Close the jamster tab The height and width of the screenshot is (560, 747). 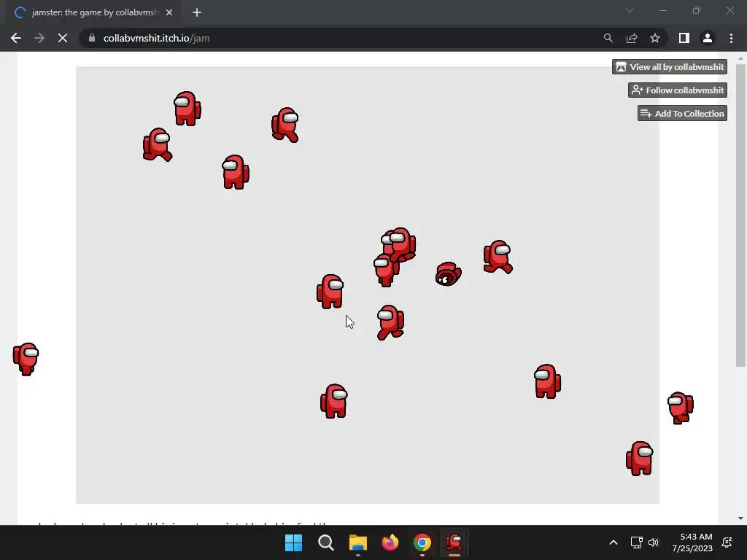coord(169,12)
